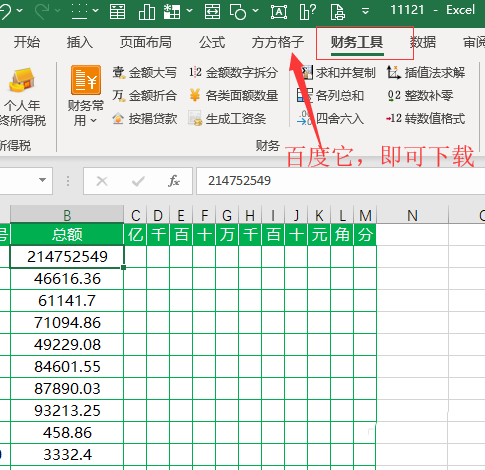
Task: Click the 万 header cell
Action: 227,234
